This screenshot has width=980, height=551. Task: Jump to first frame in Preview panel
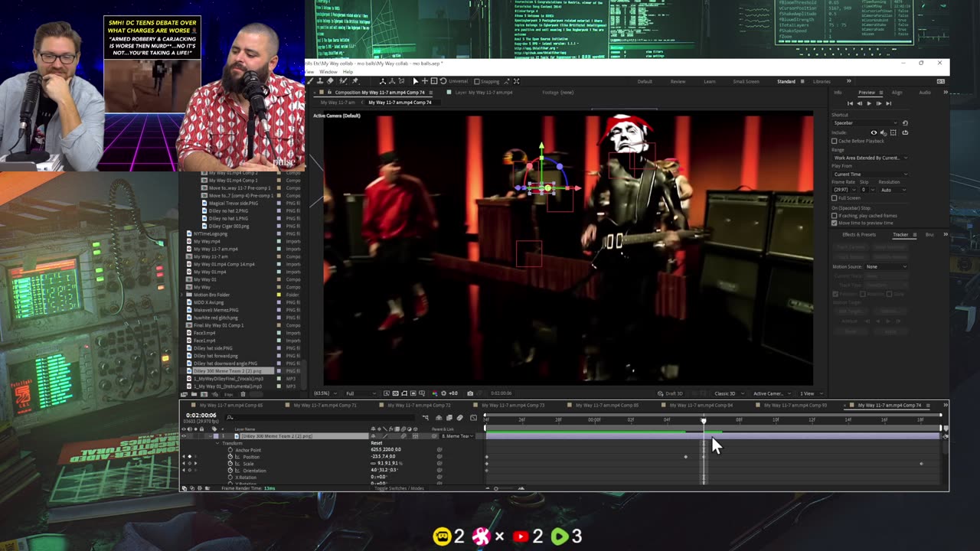(850, 103)
